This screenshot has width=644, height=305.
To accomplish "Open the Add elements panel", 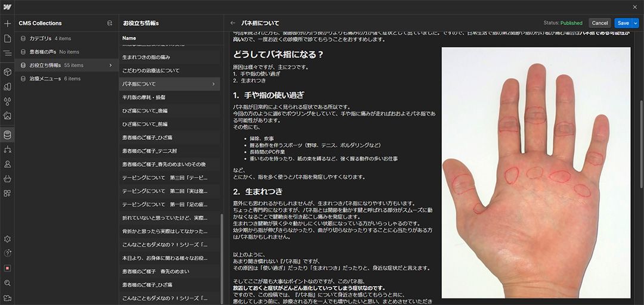I will pyautogui.click(x=7, y=24).
